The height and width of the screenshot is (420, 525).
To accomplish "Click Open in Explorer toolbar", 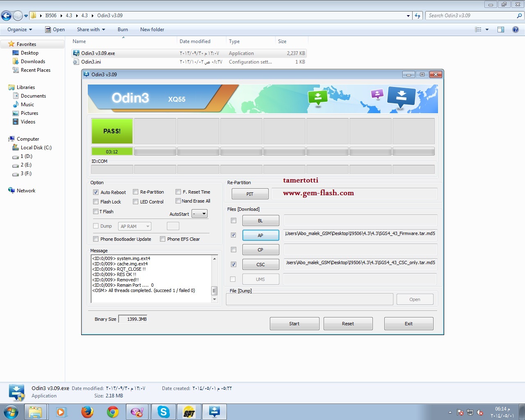I will (55, 30).
